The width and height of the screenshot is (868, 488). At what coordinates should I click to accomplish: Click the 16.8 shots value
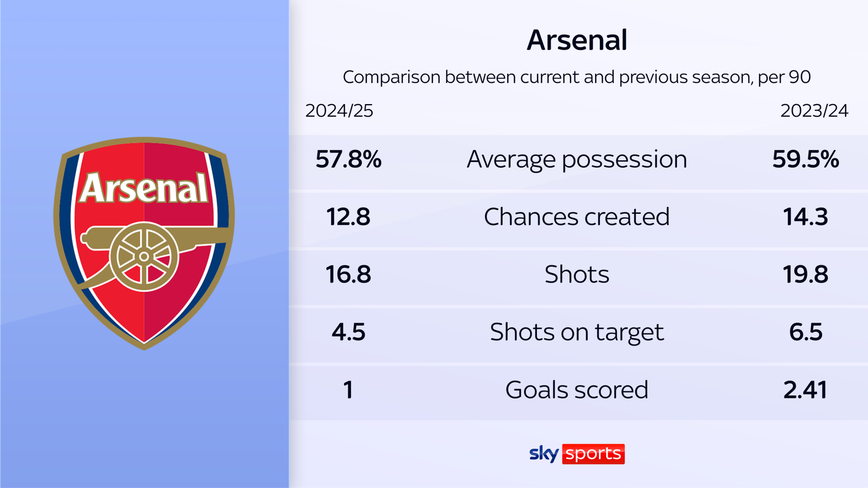(348, 274)
